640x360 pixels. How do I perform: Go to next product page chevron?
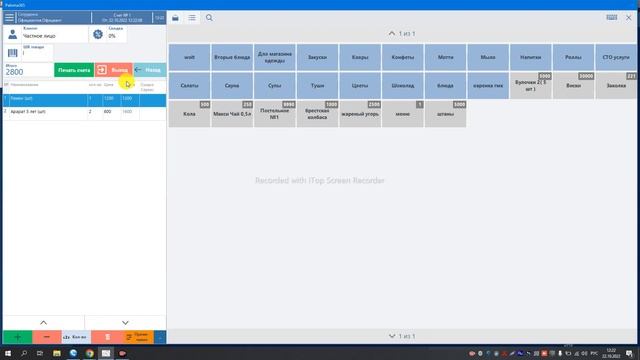click(x=392, y=336)
